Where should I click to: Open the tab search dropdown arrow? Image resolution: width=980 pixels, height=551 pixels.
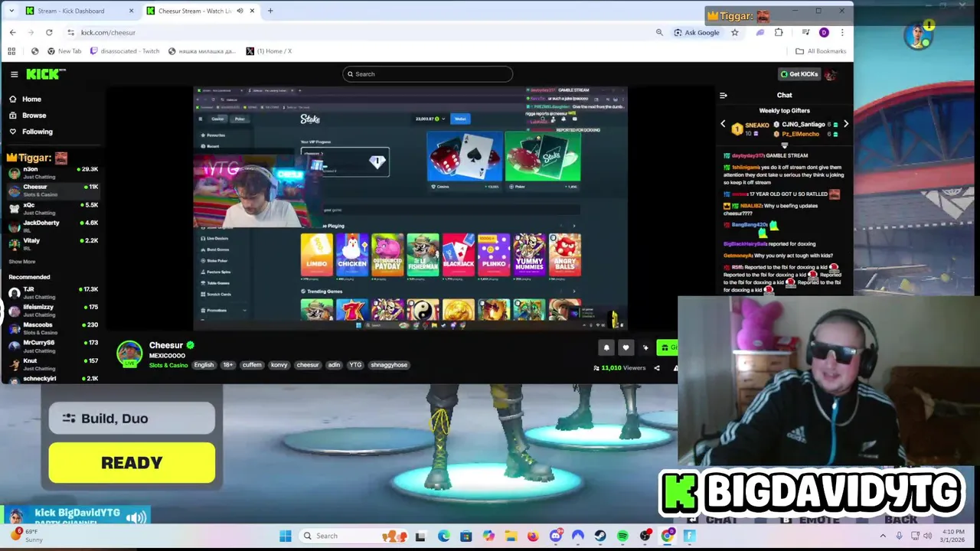coord(11,11)
